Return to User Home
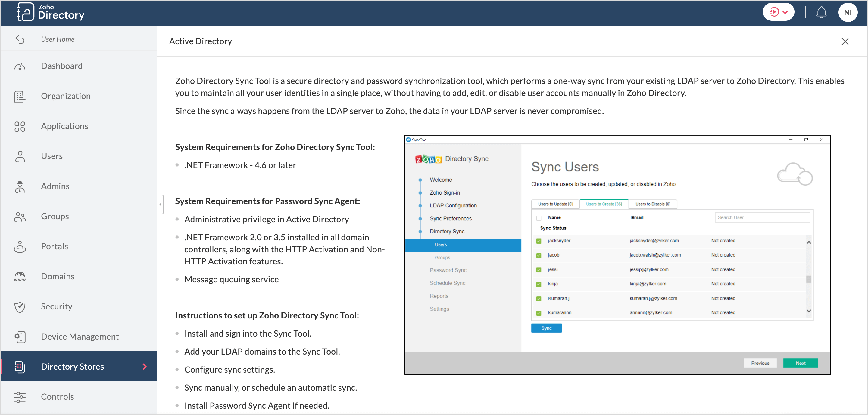Viewport: 868px width, 415px height. point(58,39)
